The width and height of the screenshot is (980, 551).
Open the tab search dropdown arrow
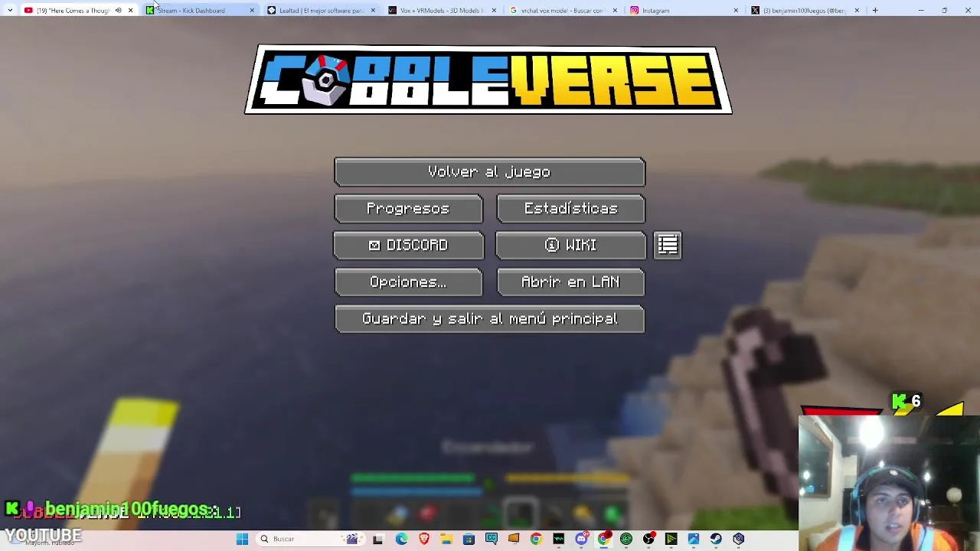click(10, 11)
